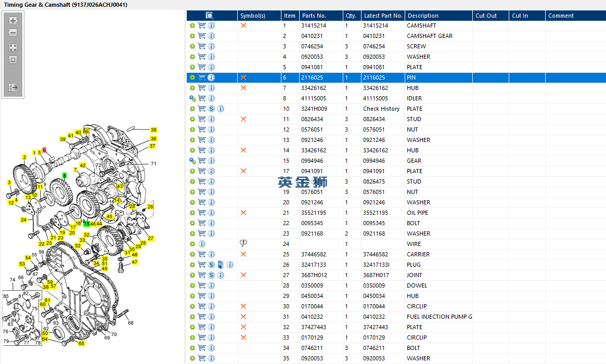Click the note bubble symbol for WIRE row

tap(243, 243)
